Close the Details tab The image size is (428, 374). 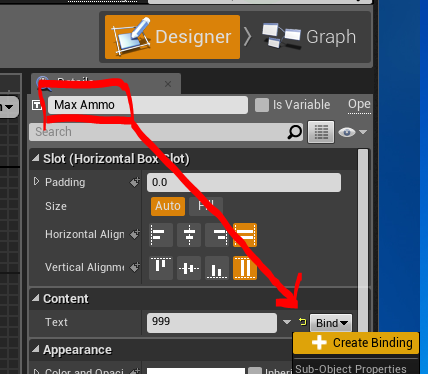click(x=168, y=84)
